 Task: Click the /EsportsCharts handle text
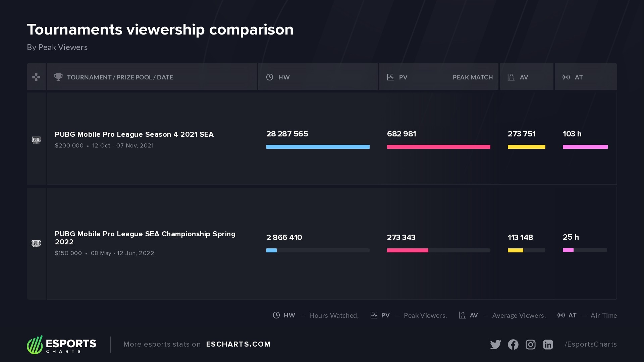point(591,344)
